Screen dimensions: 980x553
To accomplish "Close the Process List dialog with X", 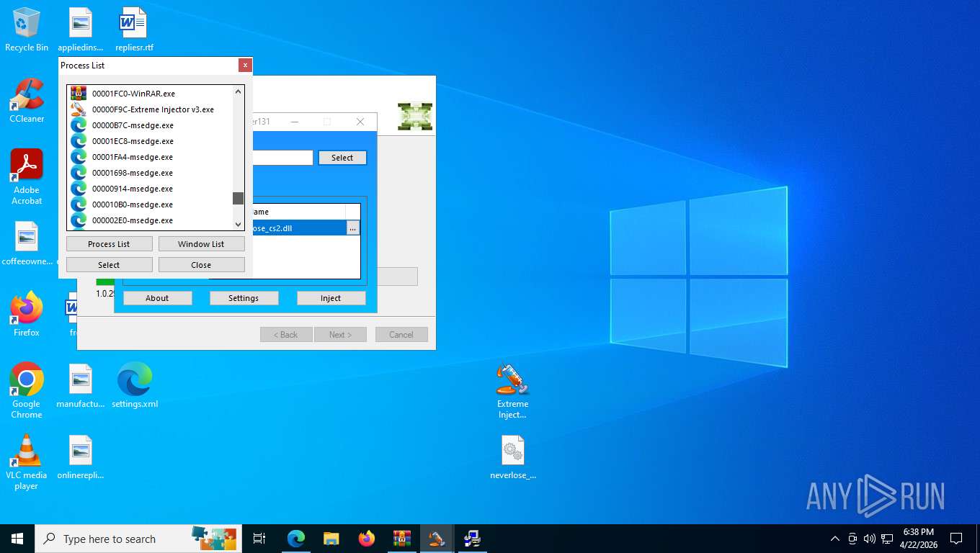I will pyautogui.click(x=245, y=65).
